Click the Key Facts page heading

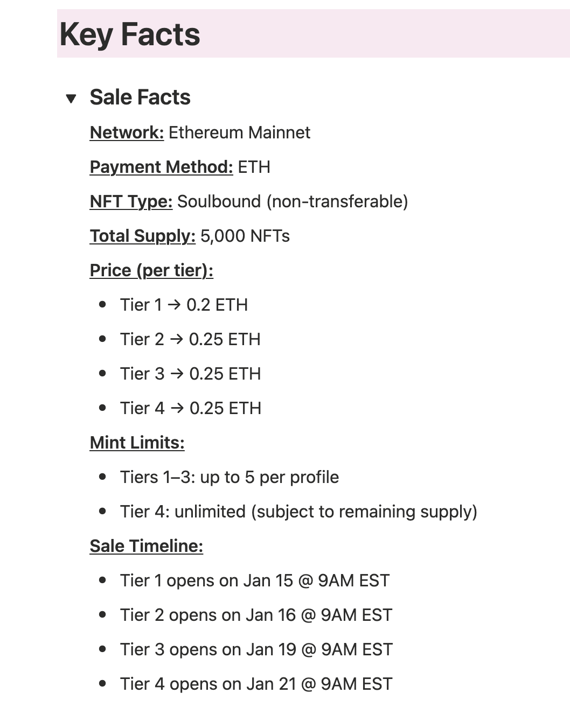(x=130, y=34)
